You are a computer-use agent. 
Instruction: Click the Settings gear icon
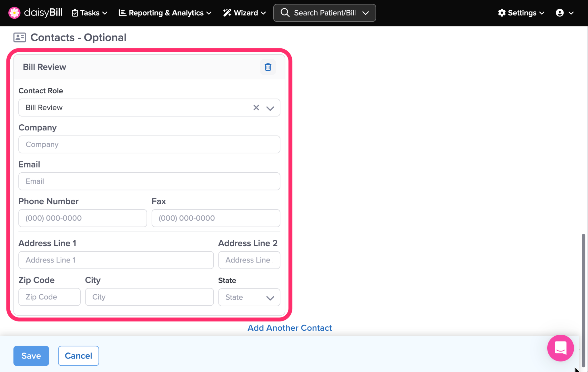coord(502,13)
